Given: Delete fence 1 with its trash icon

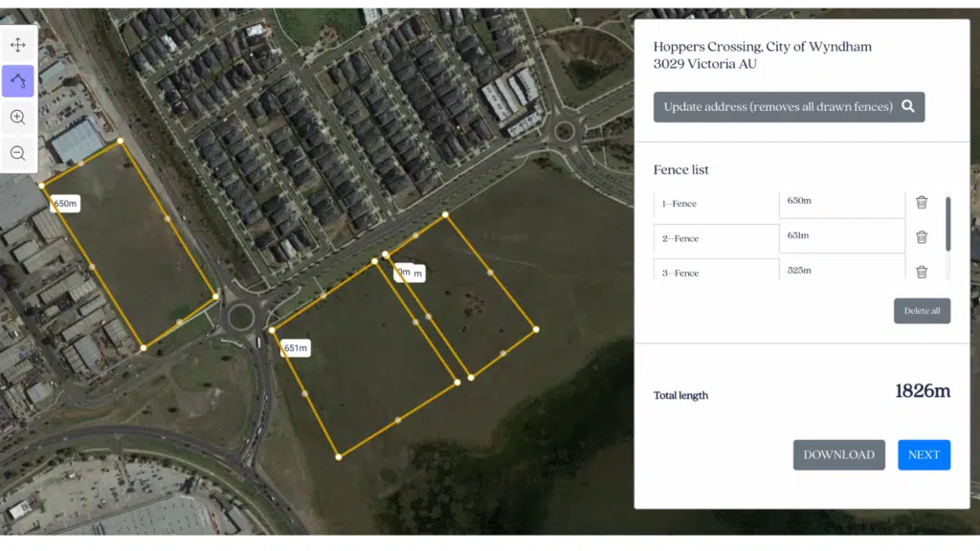Looking at the screenshot, I should (x=921, y=202).
